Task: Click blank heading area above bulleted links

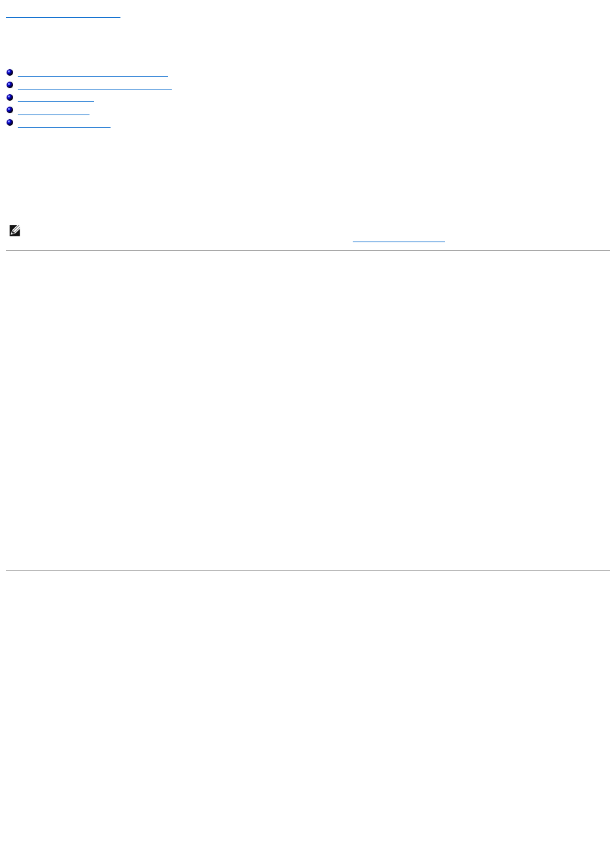Action: (308, 43)
